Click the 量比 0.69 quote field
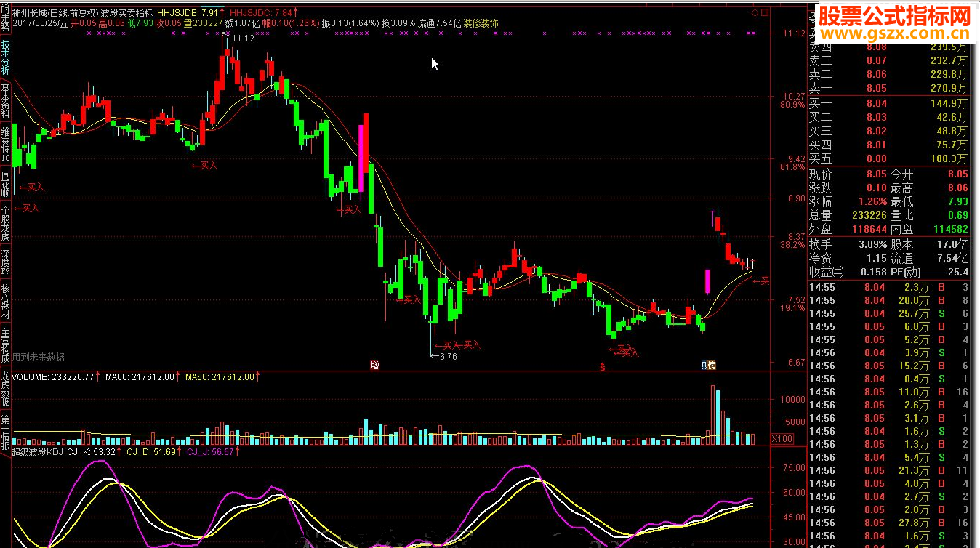Viewport: 980px width, 548px height. click(x=930, y=216)
